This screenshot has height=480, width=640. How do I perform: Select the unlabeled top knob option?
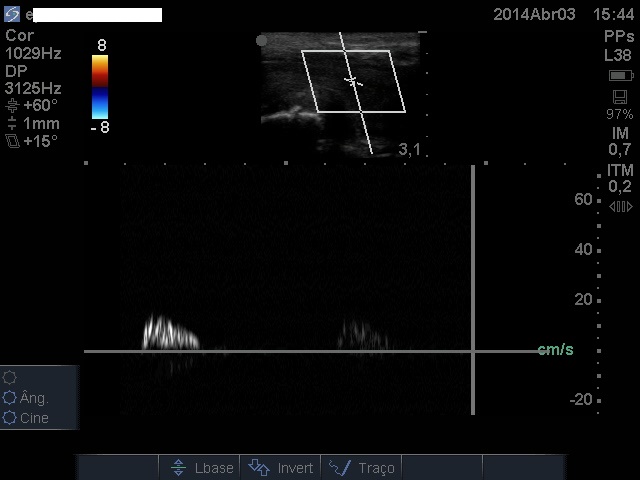(12, 377)
